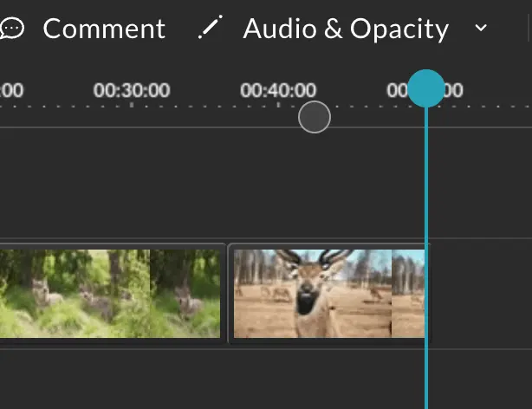The height and width of the screenshot is (409, 532).
Task: Open the Comment tool label
Action: click(104, 29)
